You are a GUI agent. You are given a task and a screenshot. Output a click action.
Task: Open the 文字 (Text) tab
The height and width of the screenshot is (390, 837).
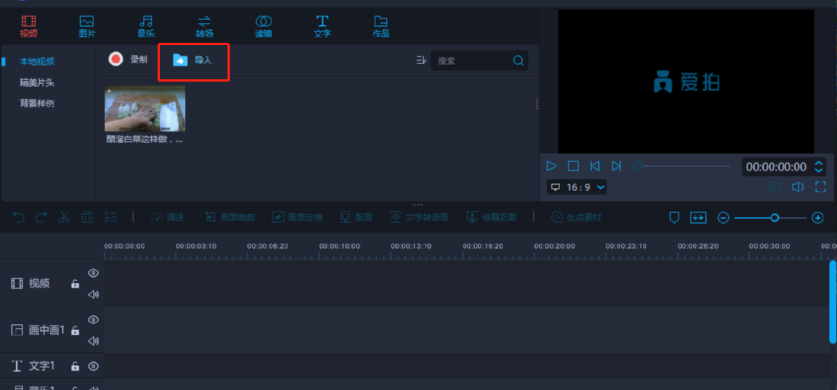(x=322, y=26)
